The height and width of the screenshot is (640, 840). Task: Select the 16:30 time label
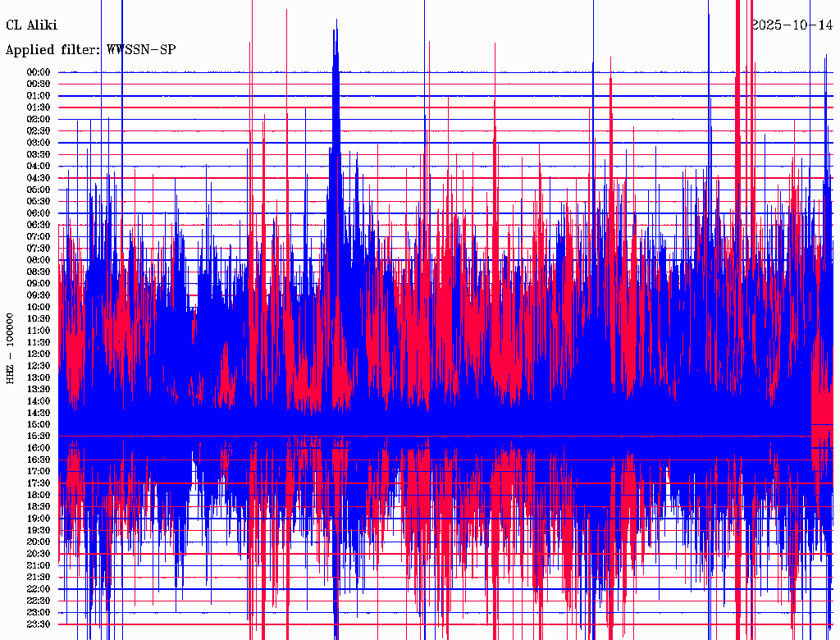click(39, 460)
